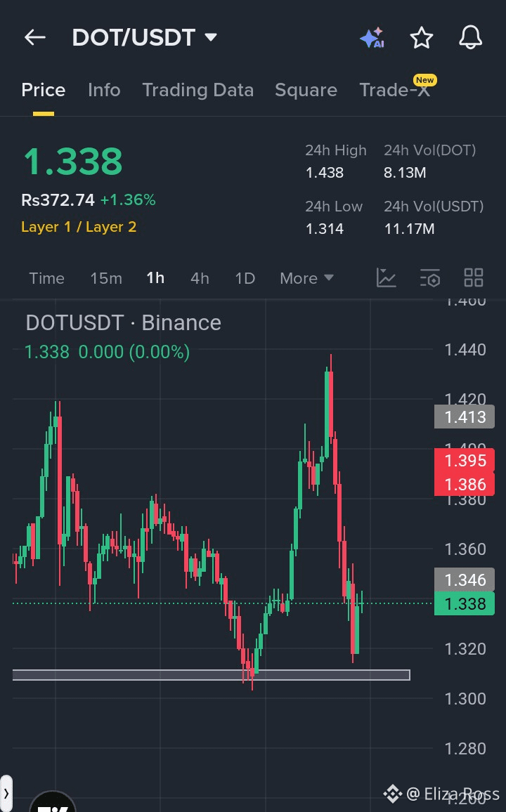Tap the 1.280 price axis label
The width and height of the screenshot is (506, 812).
(x=465, y=748)
